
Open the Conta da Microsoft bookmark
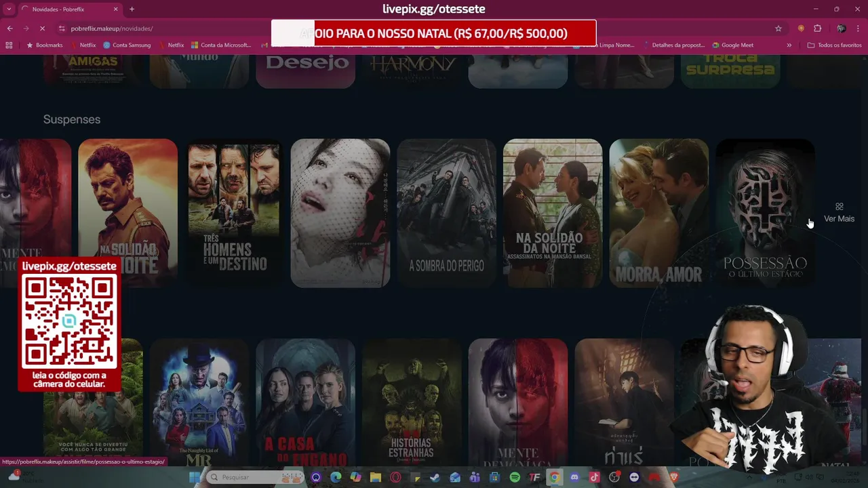coord(221,45)
